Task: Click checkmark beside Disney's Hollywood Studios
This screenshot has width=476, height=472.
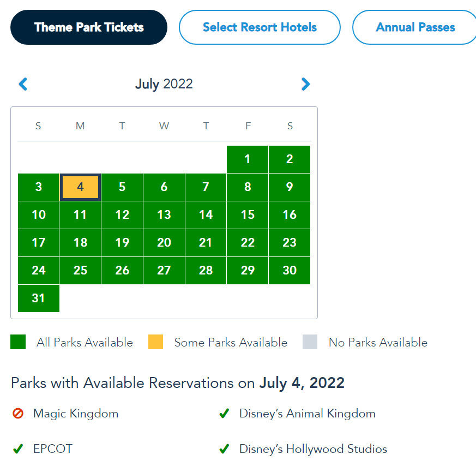Action: [x=224, y=449]
